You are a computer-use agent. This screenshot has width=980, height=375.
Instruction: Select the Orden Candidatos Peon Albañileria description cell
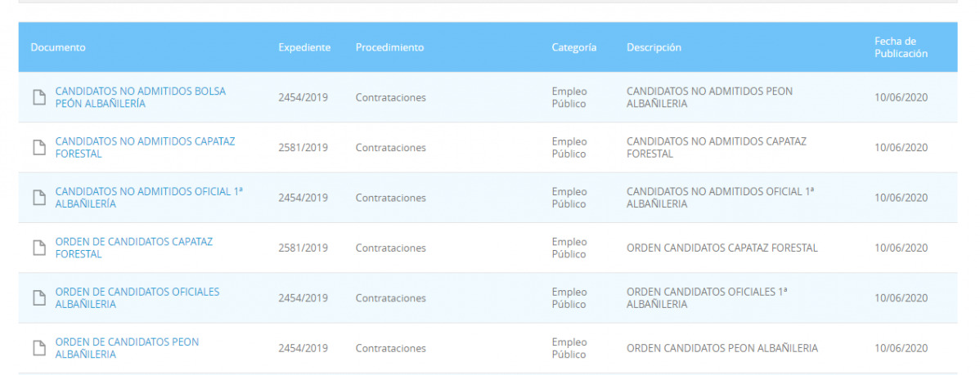pos(722,348)
